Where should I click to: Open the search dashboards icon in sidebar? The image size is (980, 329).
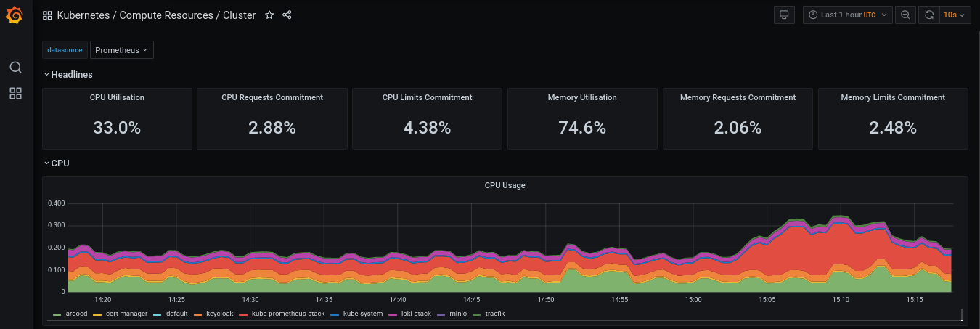[15, 68]
